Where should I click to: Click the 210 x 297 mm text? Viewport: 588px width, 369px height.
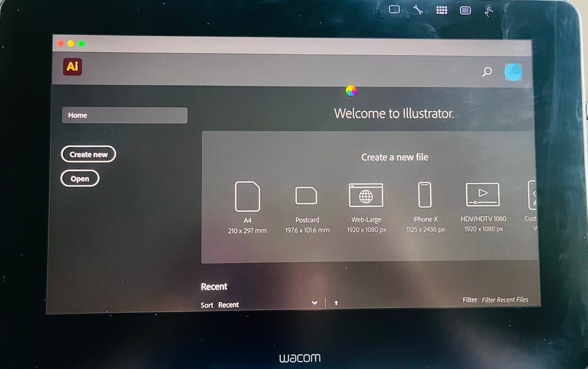click(247, 231)
